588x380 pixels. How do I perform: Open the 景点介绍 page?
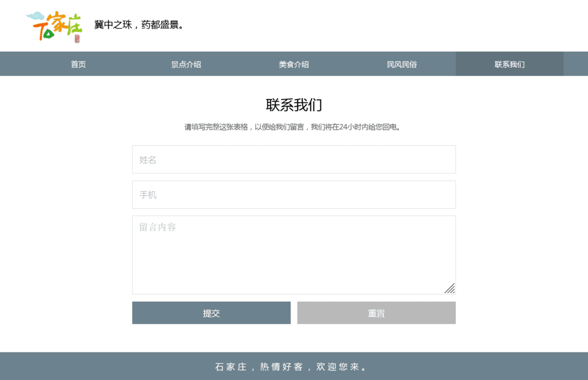click(186, 64)
